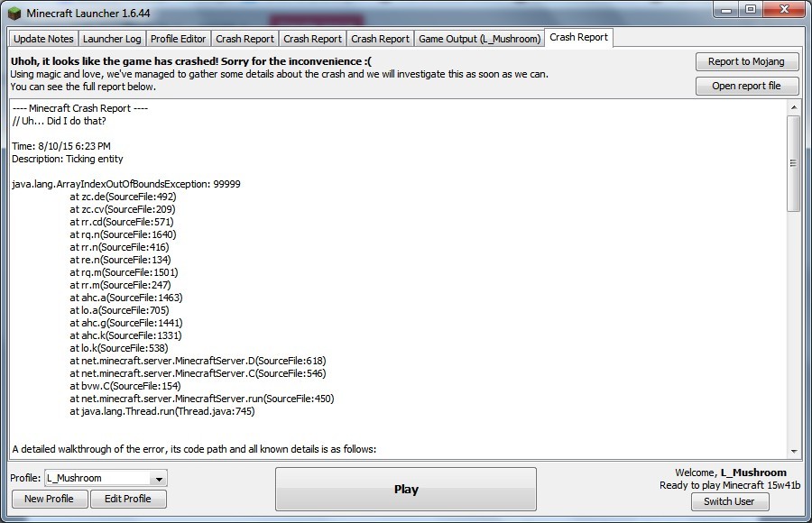Click 'at ahc.k(SourceFile:1331)' stack line
The width and height of the screenshot is (812, 523).
[125, 335]
